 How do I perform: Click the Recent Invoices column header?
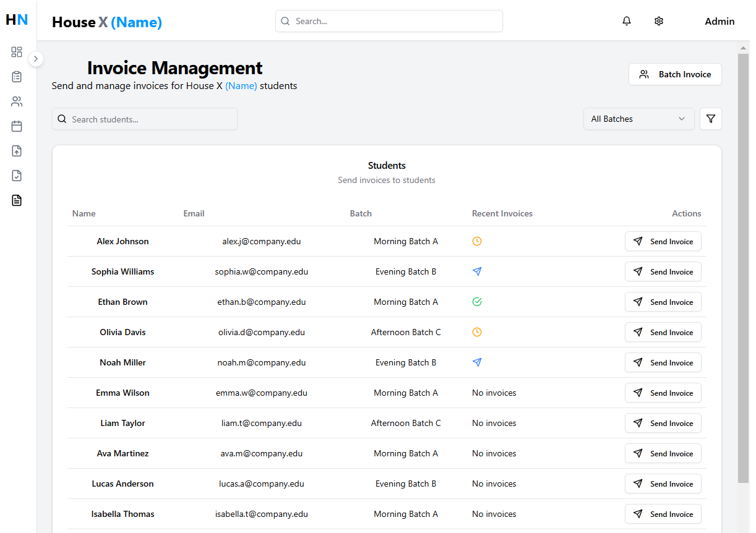[x=502, y=213]
